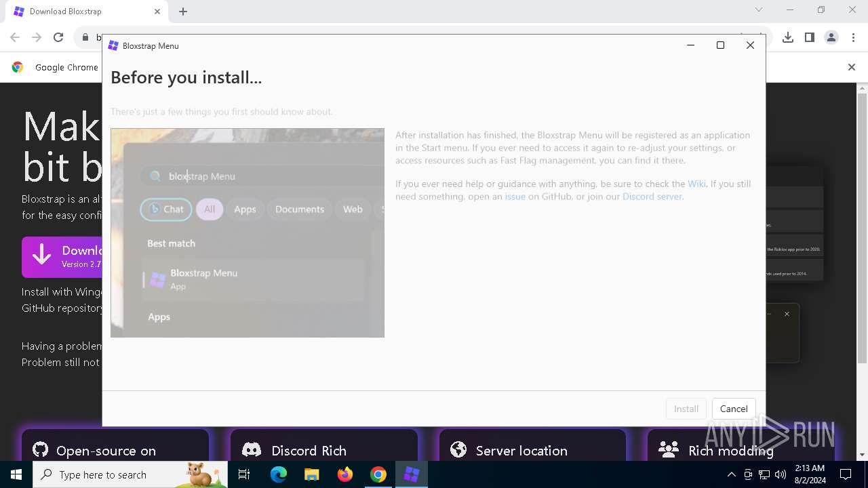Image resolution: width=868 pixels, height=488 pixels.
Task: Open network status in system tray
Action: click(764, 474)
